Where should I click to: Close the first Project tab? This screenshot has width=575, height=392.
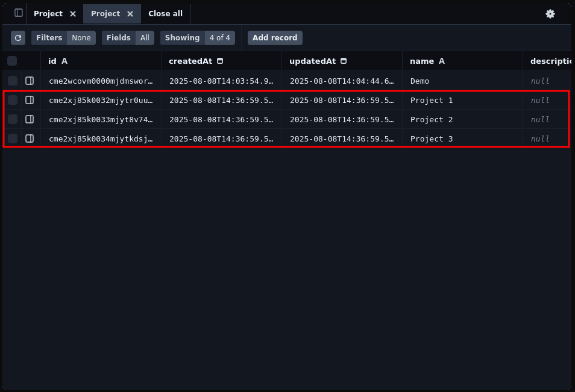point(73,14)
